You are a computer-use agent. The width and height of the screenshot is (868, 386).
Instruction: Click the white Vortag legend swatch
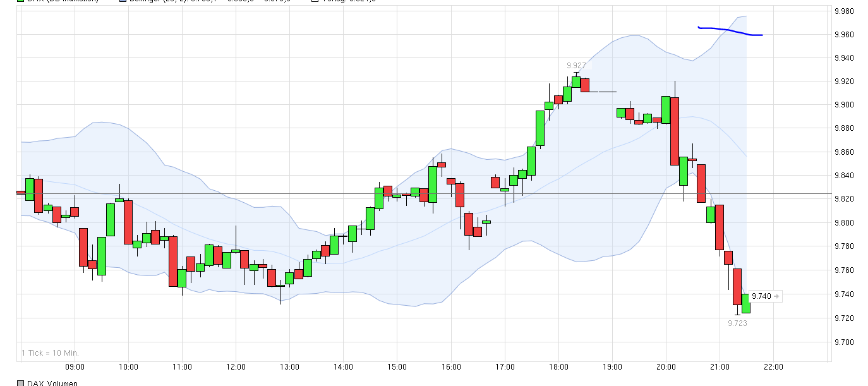coord(316,1)
